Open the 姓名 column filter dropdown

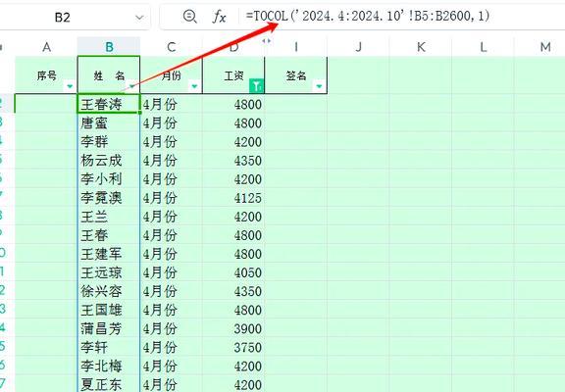tap(131, 86)
